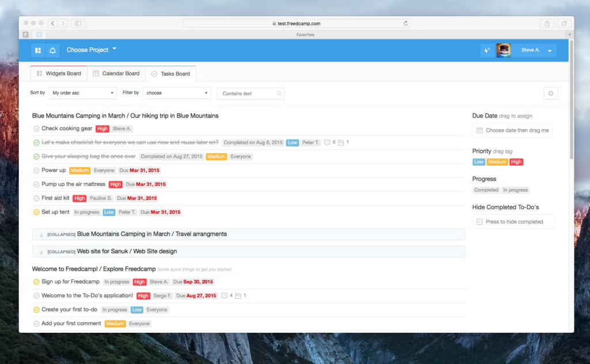Click the calendar icon in Choose date button
The width and height of the screenshot is (590, 364).
(x=481, y=130)
